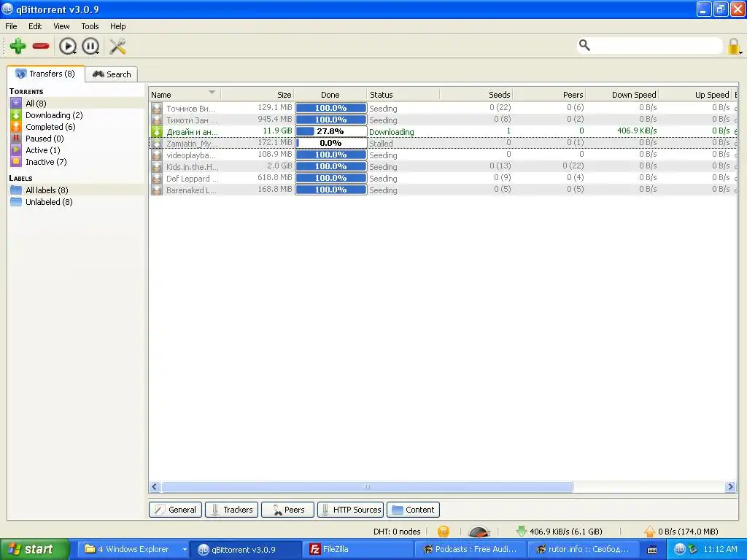Click the orange upload speed arrow in the status bar
747x560 pixels.
click(x=650, y=532)
